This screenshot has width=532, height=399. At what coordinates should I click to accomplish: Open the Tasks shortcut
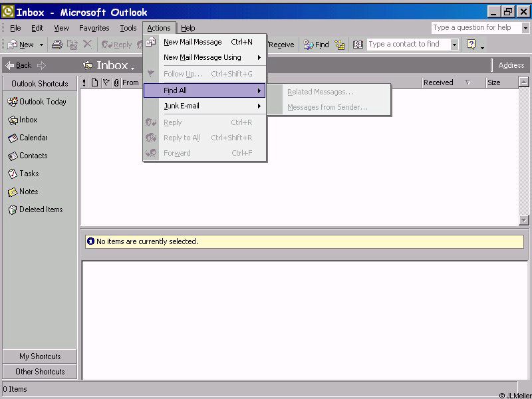23,174
